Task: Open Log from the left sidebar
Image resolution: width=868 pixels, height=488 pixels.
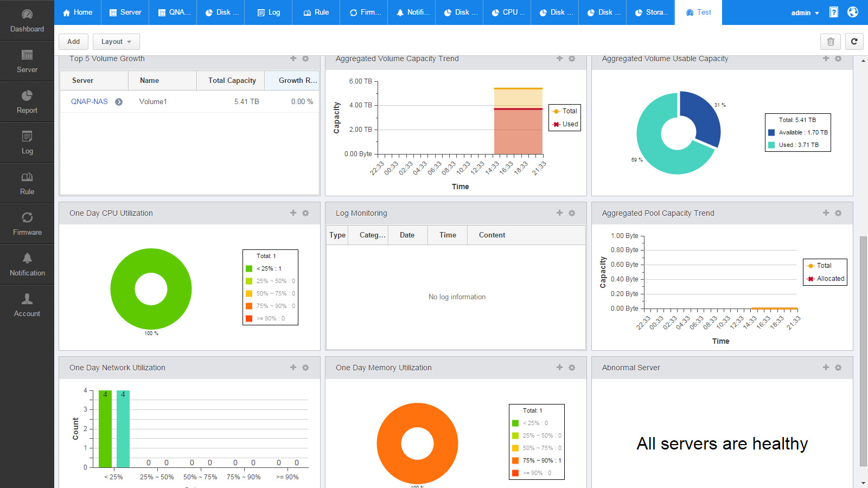Action: pyautogui.click(x=27, y=143)
